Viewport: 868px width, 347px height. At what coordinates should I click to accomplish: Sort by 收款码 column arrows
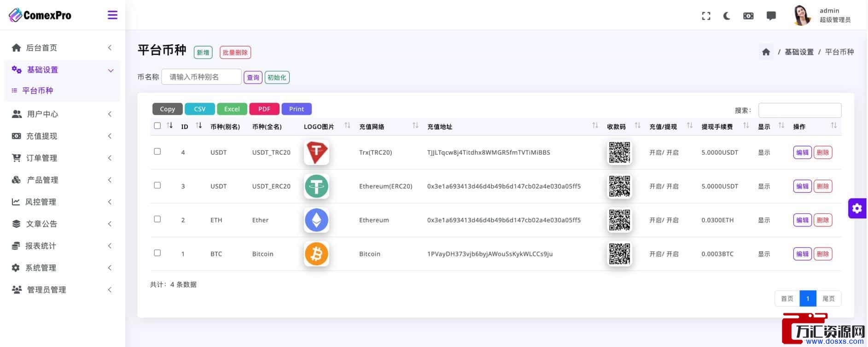[x=637, y=126]
